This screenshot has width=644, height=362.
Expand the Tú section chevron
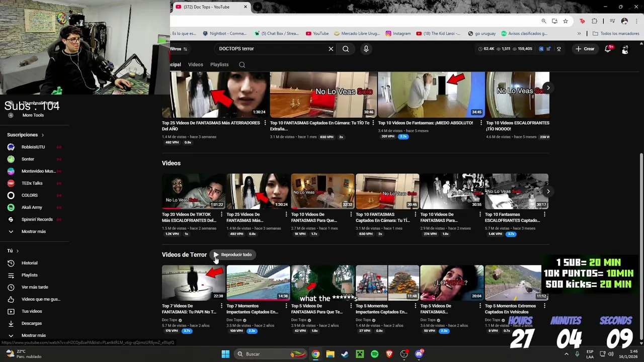17,250
